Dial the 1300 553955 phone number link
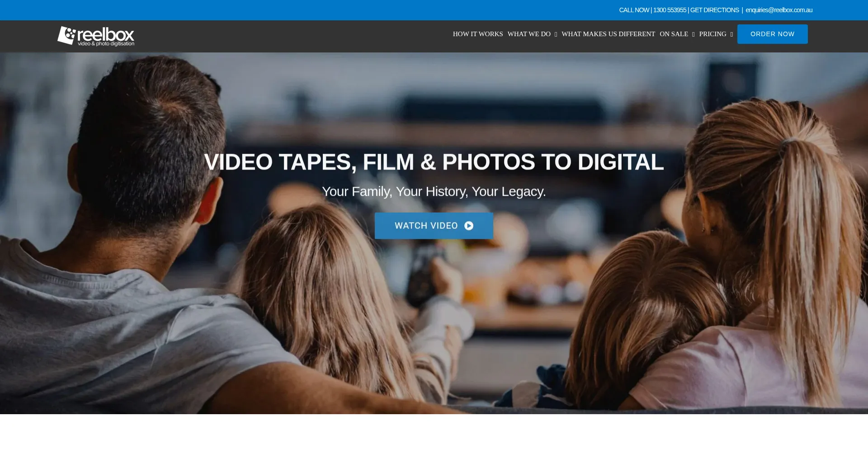Viewport: 868px width, 449px height. pyautogui.click(x=670, y=10)
